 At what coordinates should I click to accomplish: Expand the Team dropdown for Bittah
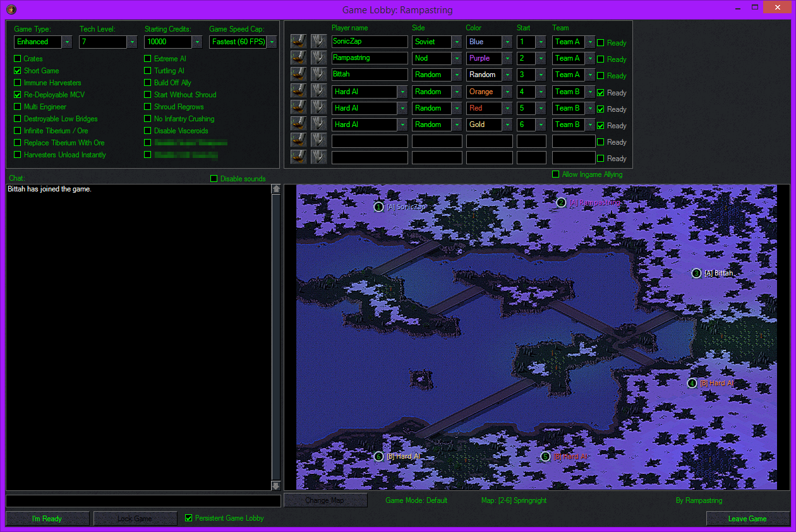[574, 75]
